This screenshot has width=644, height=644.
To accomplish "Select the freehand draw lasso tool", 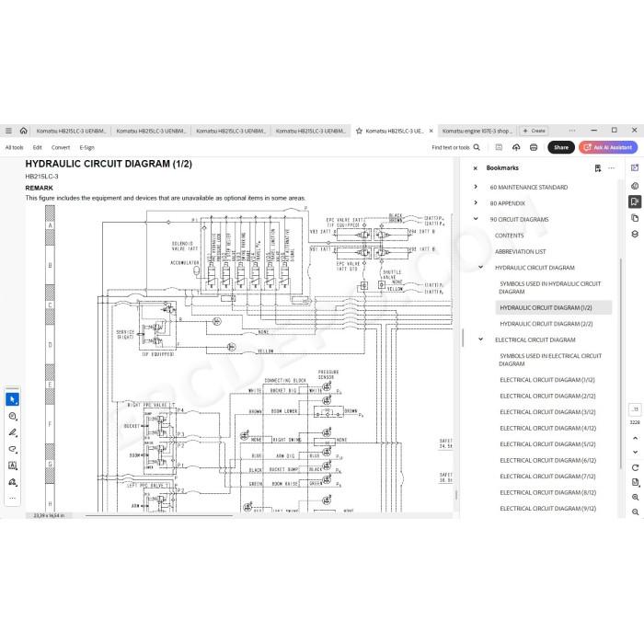I will coord(12,449).
